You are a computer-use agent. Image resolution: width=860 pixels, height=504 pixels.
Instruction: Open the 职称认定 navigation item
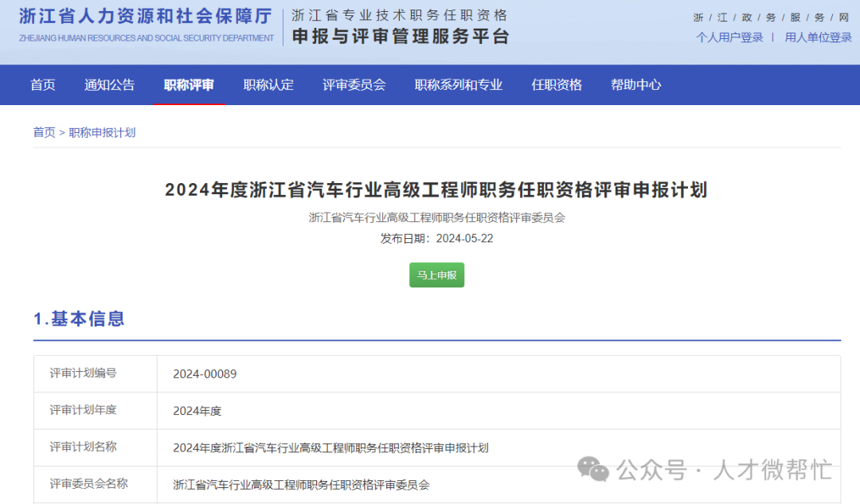[x=268, y=85]
